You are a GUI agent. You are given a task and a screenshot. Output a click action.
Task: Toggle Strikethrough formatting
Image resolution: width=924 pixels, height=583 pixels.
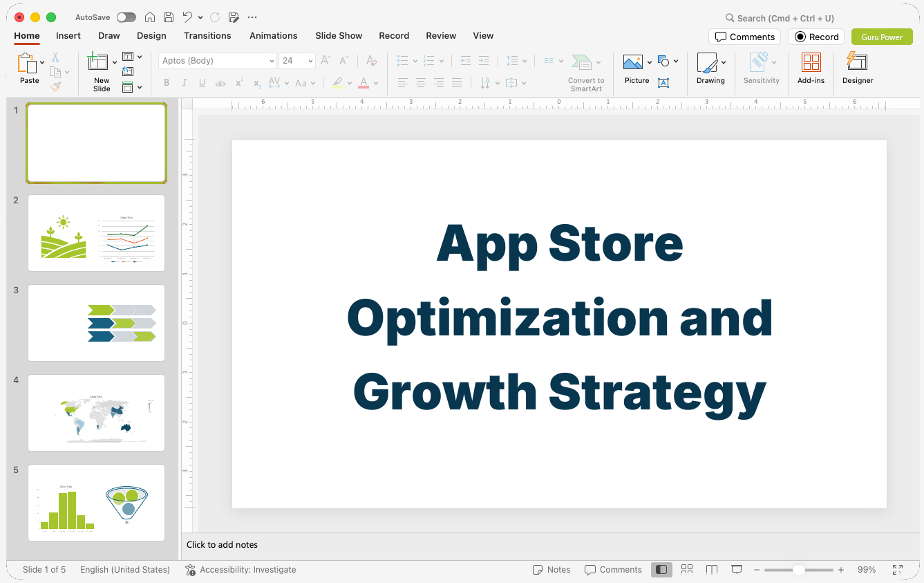click(x=220, y=83)
